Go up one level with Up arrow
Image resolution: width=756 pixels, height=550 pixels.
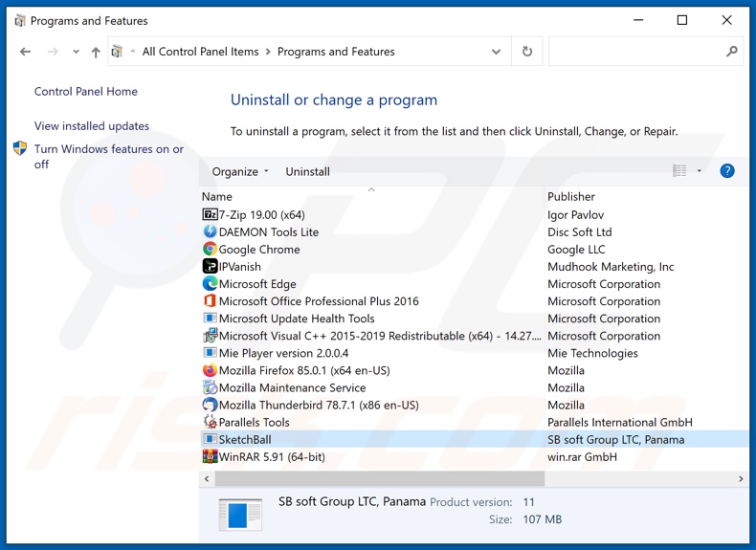pos(96,52)
